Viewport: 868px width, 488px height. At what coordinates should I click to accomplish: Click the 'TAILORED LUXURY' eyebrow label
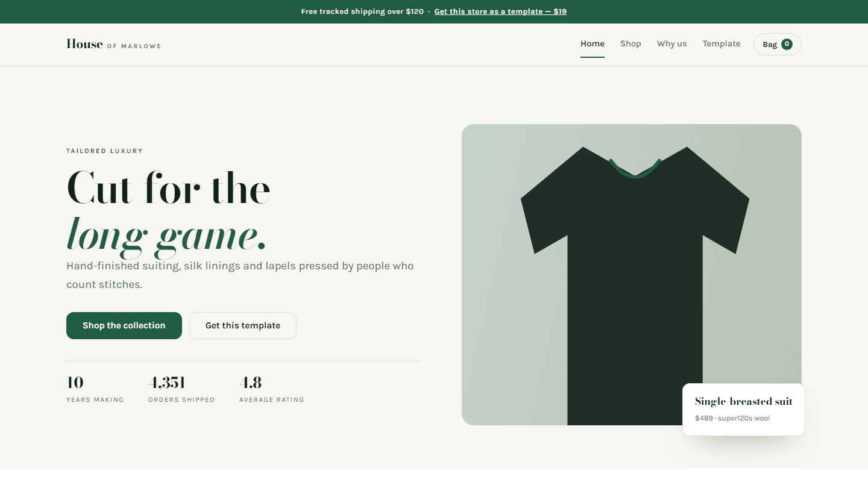click(x=105, y=151)
